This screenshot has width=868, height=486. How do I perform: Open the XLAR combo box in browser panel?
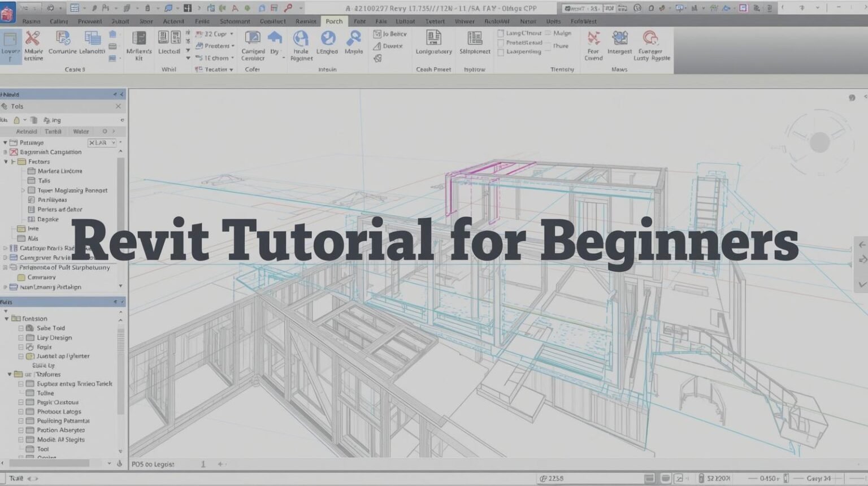tap(102, 142)
